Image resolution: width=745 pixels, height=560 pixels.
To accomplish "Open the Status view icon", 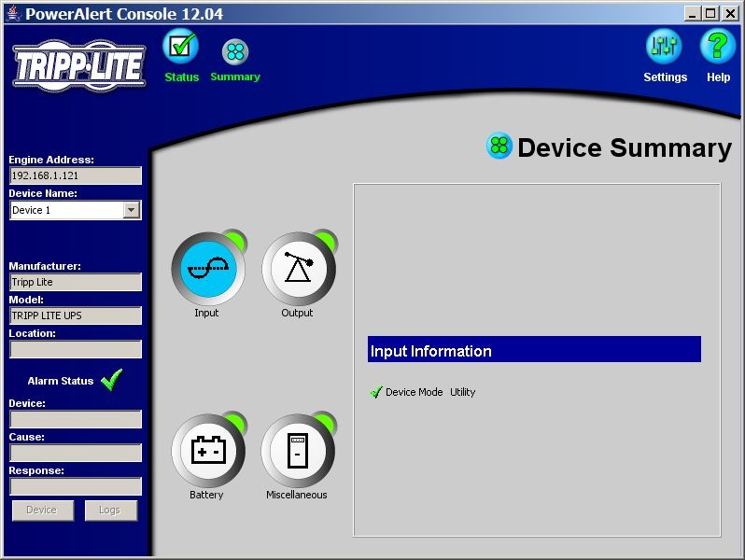I will point(180,46).
